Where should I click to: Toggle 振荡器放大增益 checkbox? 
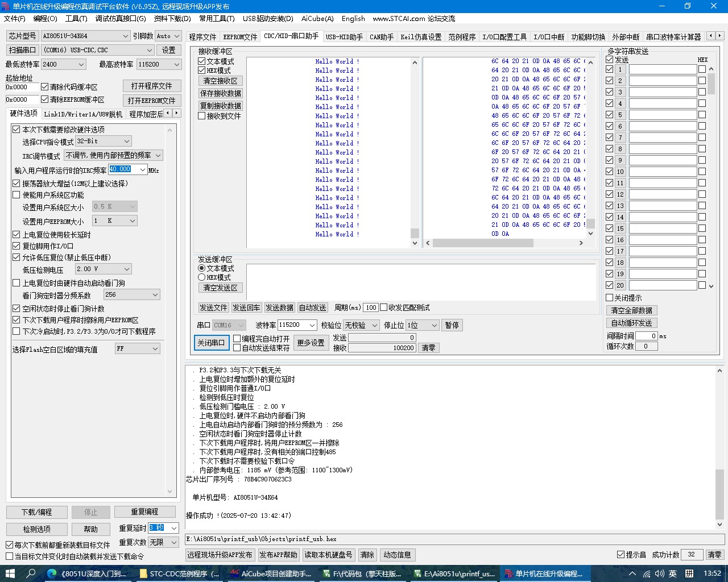16,184
